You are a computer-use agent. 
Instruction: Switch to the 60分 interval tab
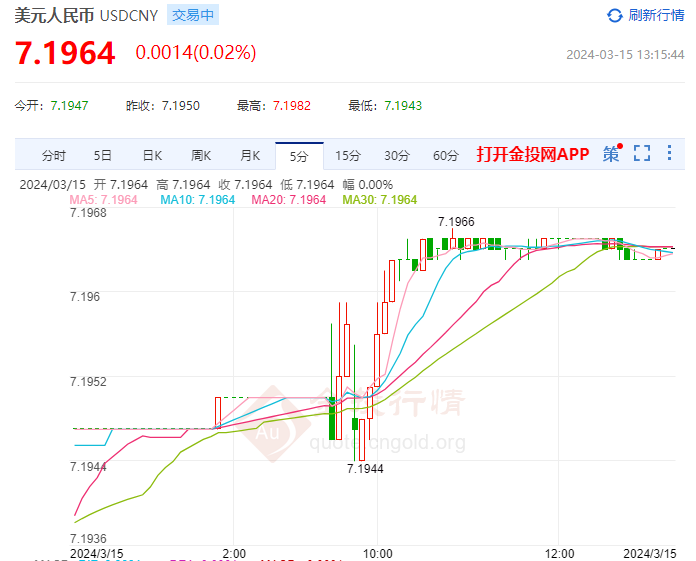pos(446,156)
